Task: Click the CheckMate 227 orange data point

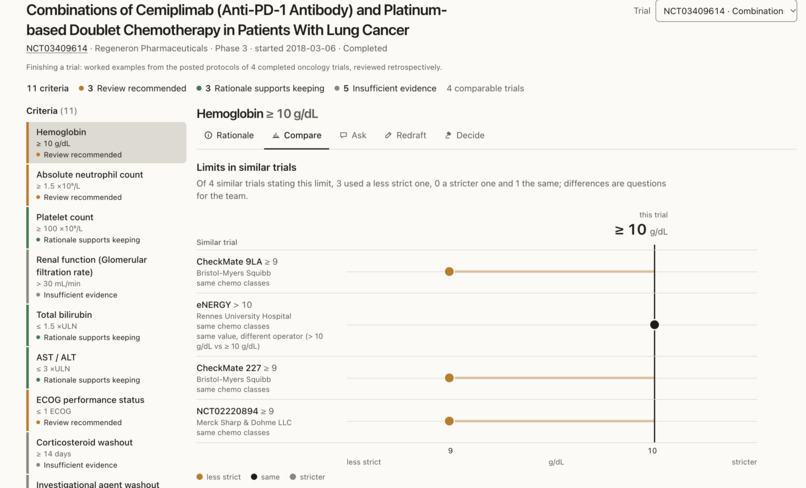Action: point(449,378)
